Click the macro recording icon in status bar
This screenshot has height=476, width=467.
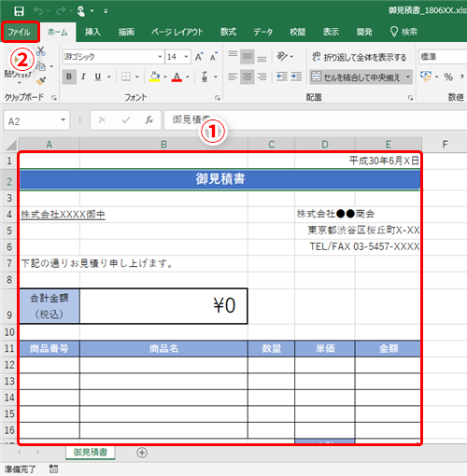point(53,469)
